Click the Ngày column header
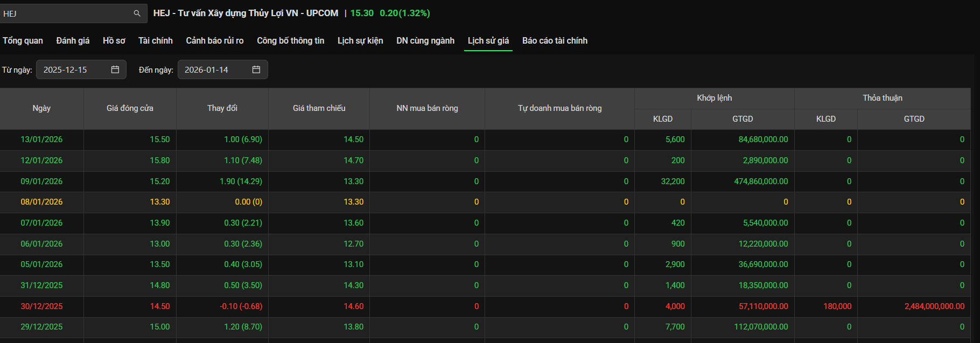The width and height of the screenshot is (980, 343). click(41, 108)
